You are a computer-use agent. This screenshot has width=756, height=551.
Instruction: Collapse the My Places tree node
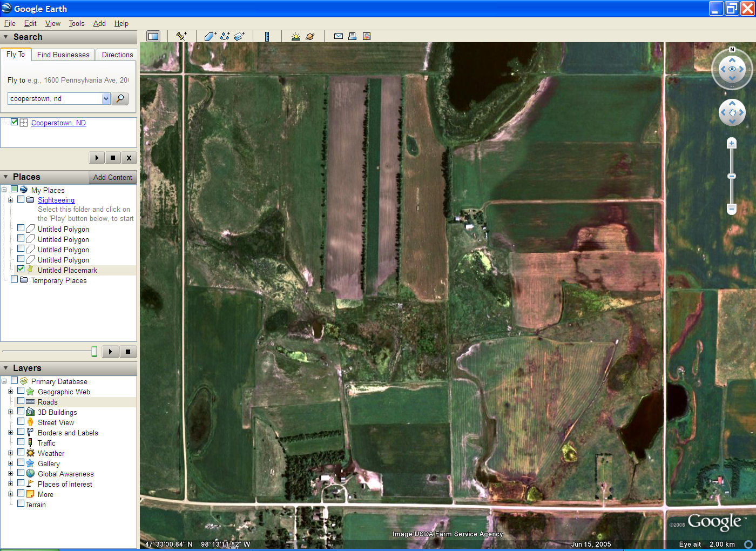coord(4,190)
